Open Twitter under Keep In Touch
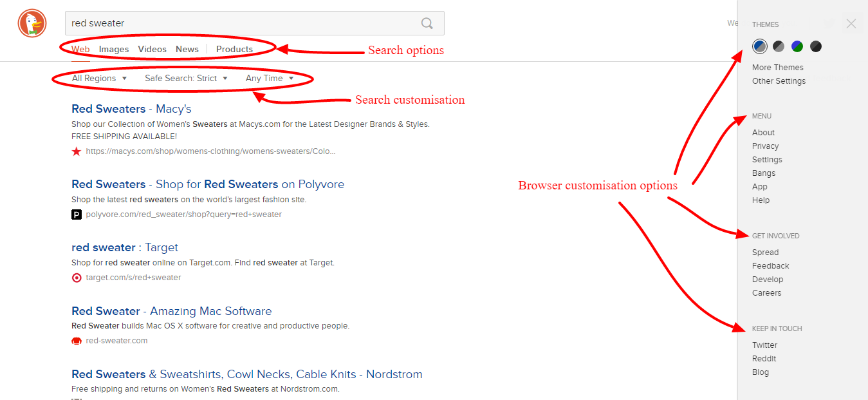 pos(765,345)
